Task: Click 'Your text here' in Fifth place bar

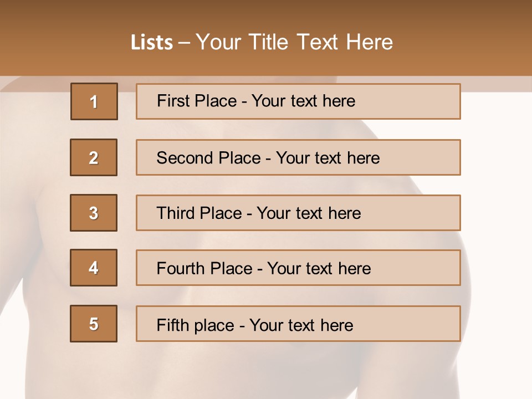Action: pos(301,325)
